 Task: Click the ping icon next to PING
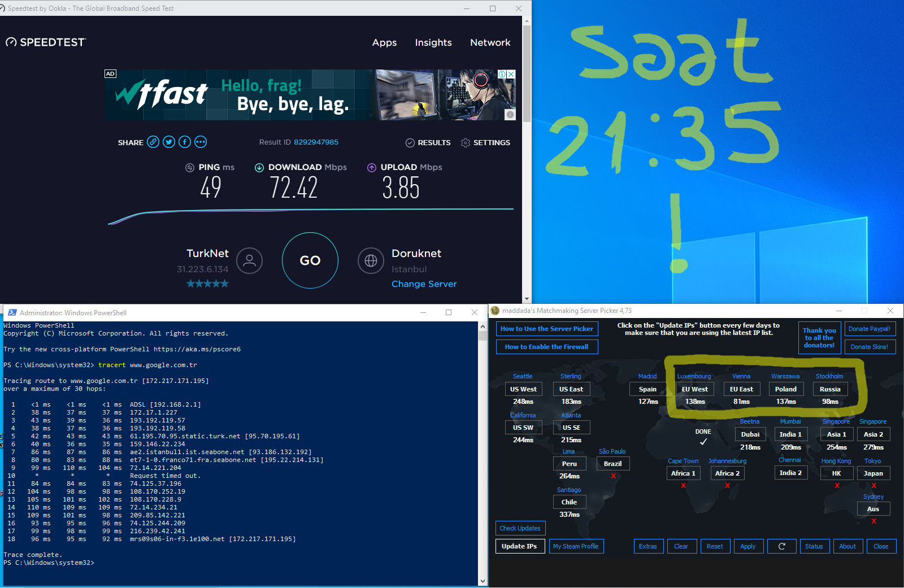pyautogui.click(x=190, y=167)
